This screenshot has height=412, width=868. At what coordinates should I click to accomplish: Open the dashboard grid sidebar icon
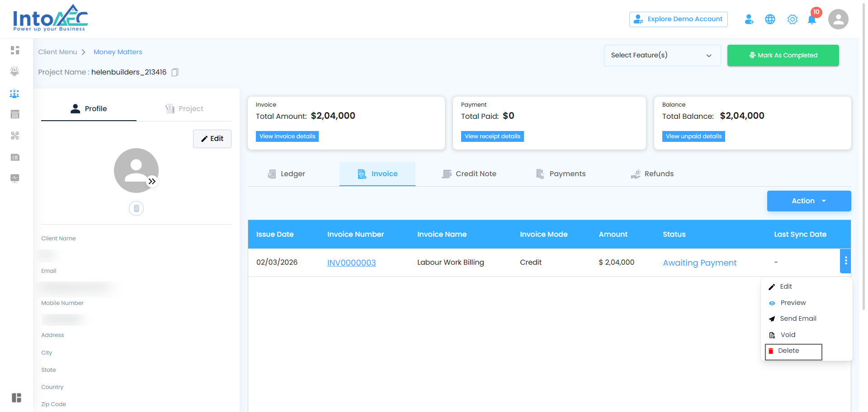[15, 50]
